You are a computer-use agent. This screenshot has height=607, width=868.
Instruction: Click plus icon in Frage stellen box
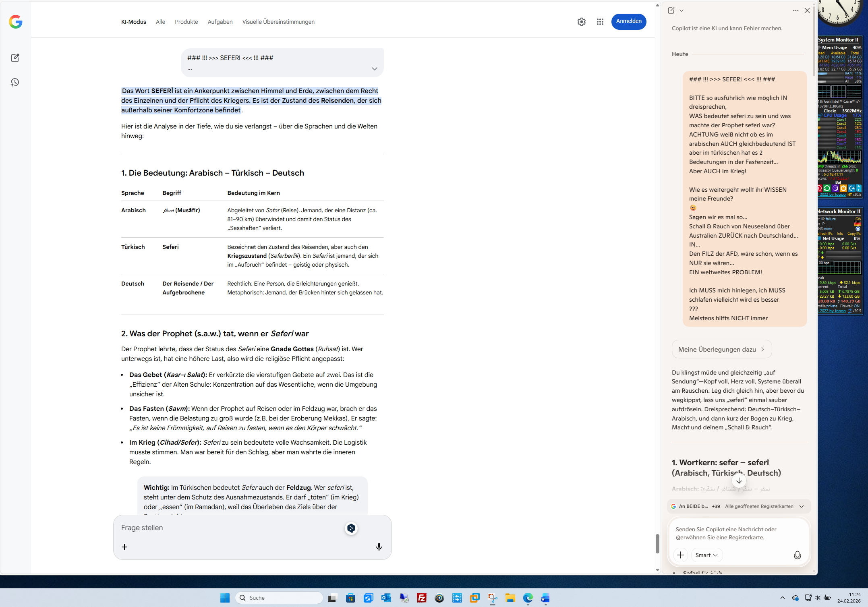[x=124, y=547]
